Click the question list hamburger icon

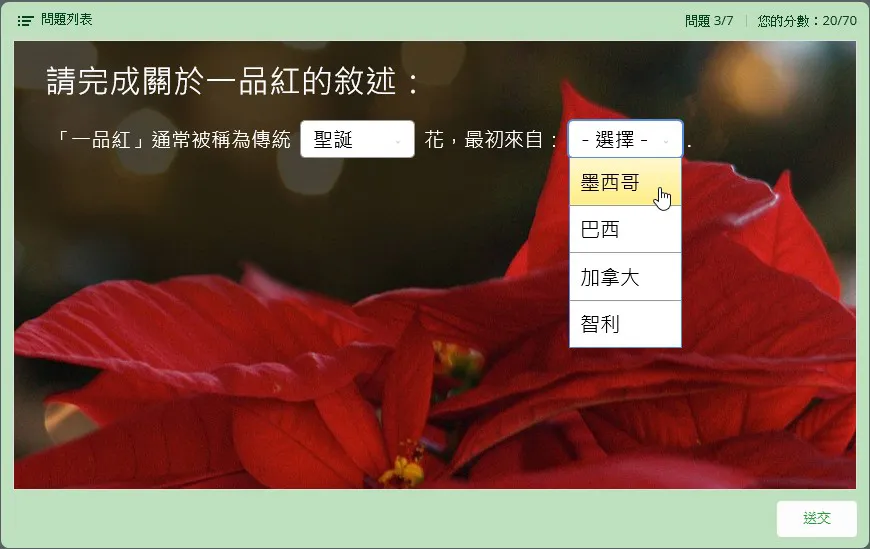tap(26, 20)
